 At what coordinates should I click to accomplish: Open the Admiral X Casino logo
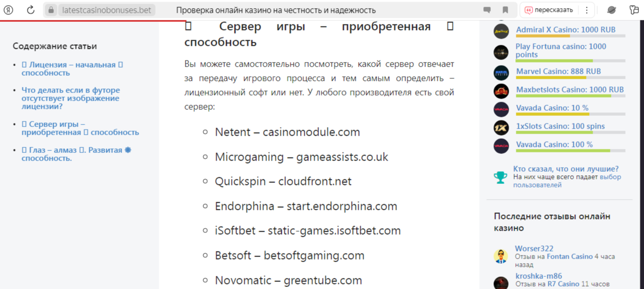[x=501, y=31]
